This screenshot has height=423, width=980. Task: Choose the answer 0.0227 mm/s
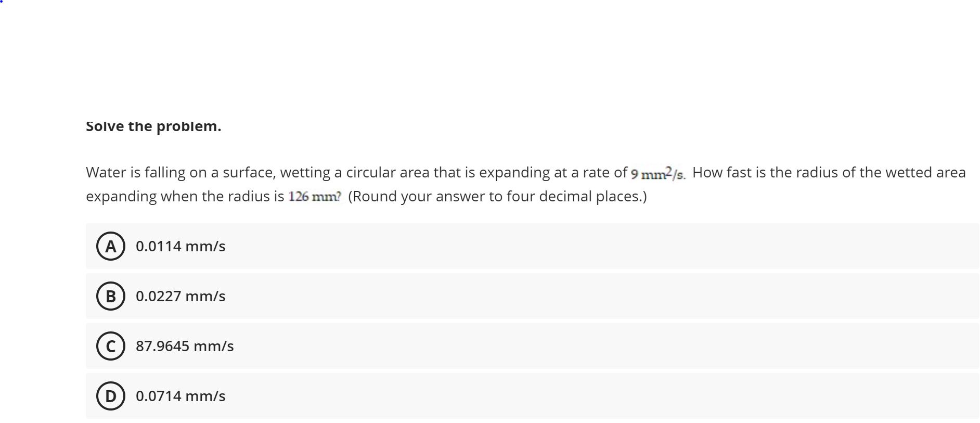180,297
